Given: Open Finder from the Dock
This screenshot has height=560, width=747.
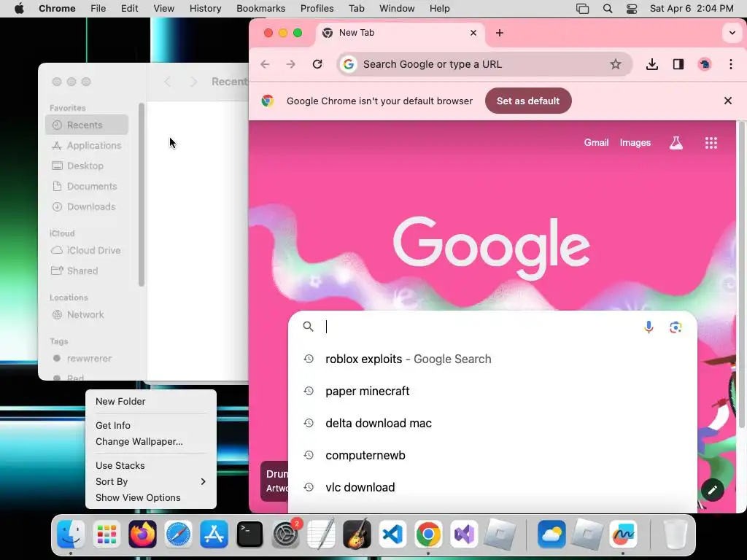Looking at the screenshot, I should [71, 534].
